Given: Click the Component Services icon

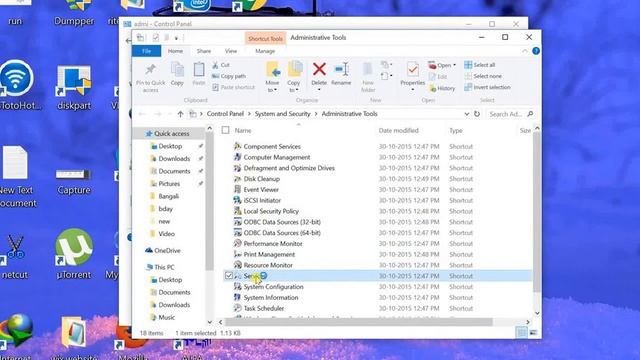Looking at the screenshot, I should pyautogui.click(x=237, y=146).
